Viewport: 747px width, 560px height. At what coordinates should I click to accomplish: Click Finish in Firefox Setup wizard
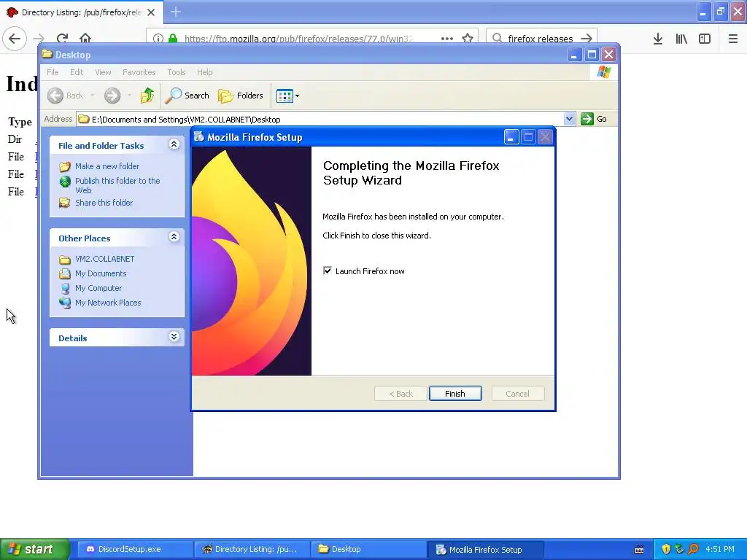point(455,393)
